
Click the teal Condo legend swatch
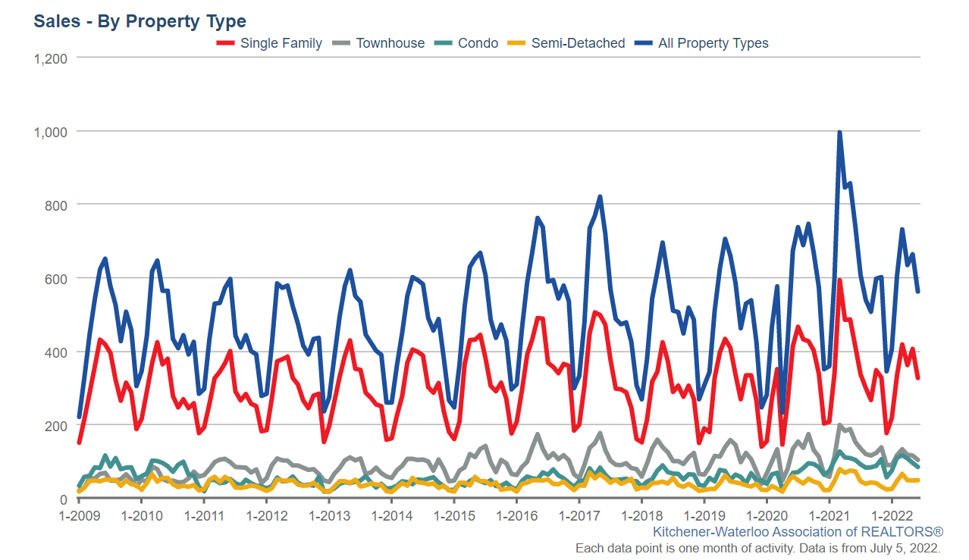pyautogui.click(x=444, y=43)
